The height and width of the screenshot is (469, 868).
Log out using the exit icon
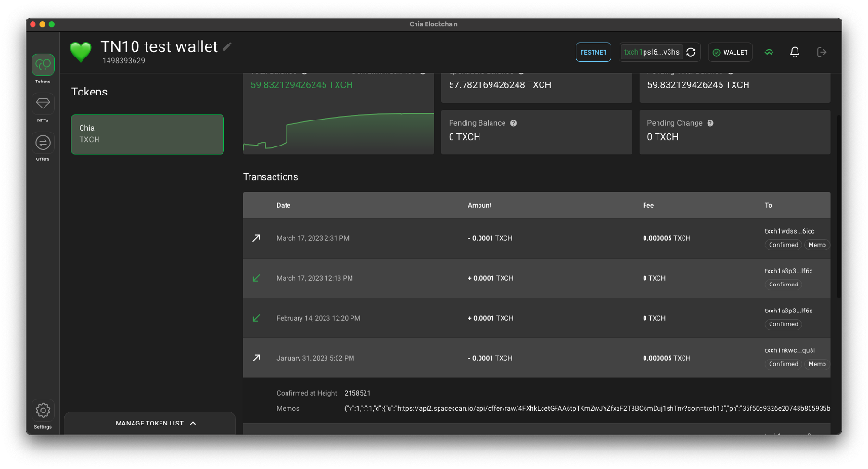[822, 52]
